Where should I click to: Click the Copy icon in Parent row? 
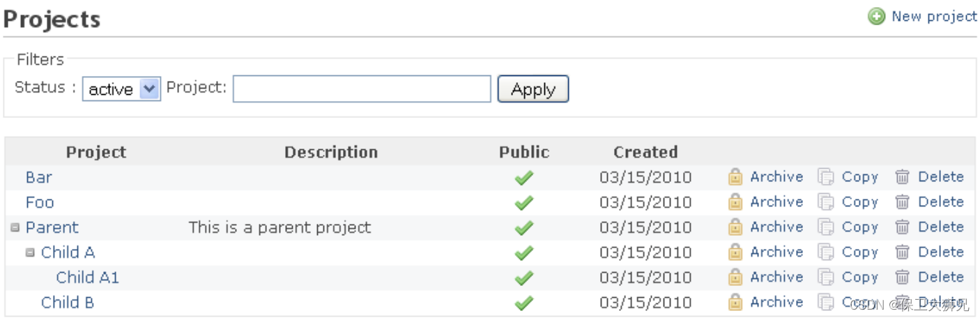(x=826, y=227)
